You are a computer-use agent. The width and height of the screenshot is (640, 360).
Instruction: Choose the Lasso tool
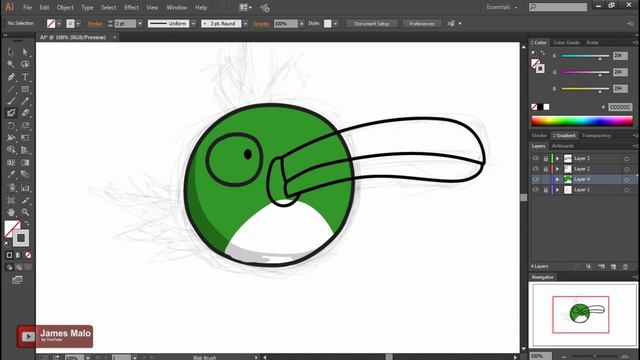25,64
